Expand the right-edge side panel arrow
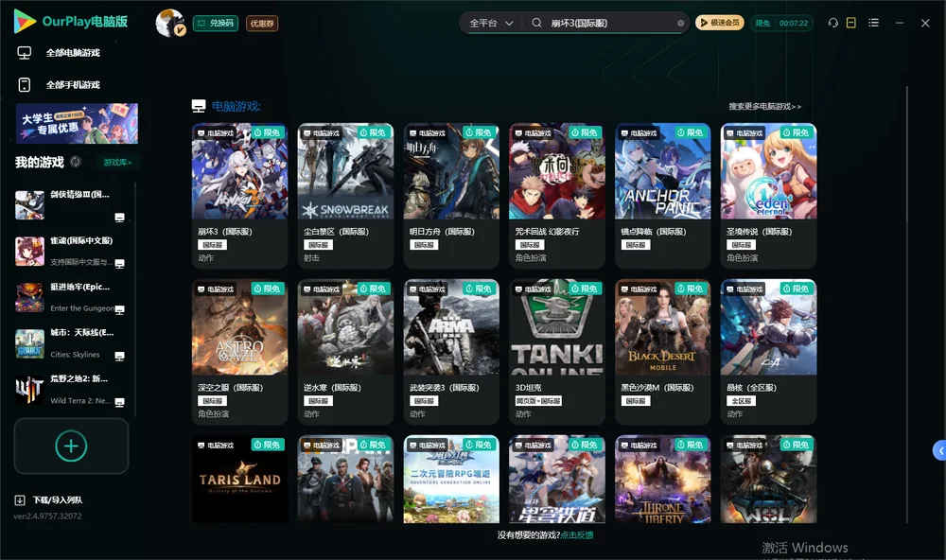 pos(940,451)
